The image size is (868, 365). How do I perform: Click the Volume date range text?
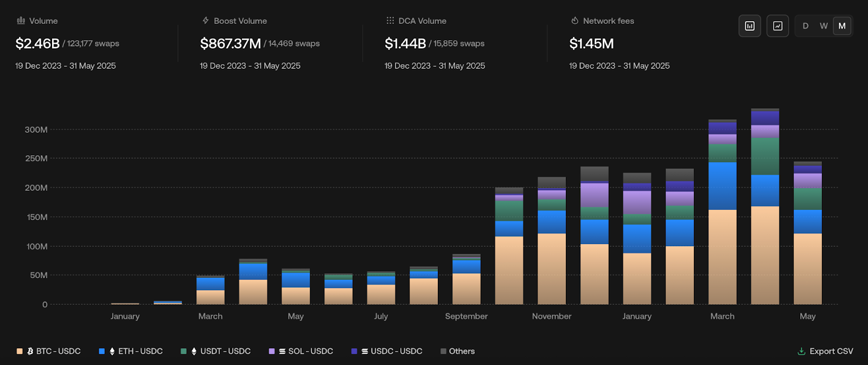point(66,66)
